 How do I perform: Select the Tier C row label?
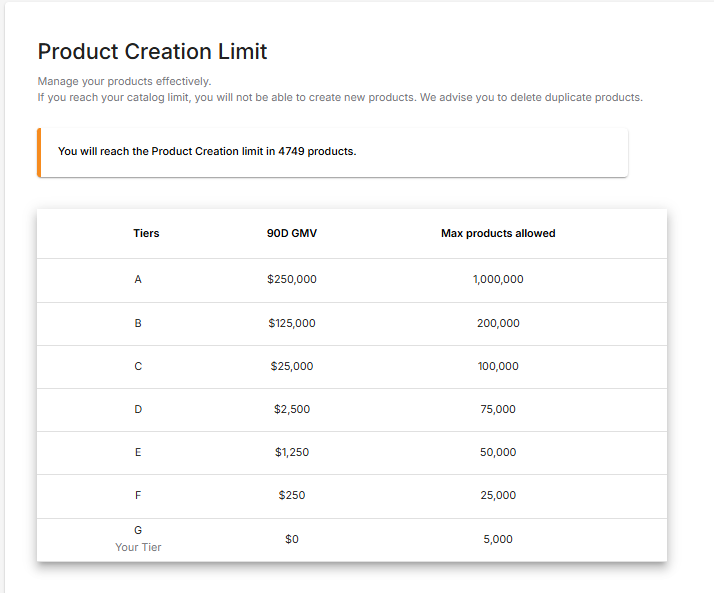click(138, 366)
